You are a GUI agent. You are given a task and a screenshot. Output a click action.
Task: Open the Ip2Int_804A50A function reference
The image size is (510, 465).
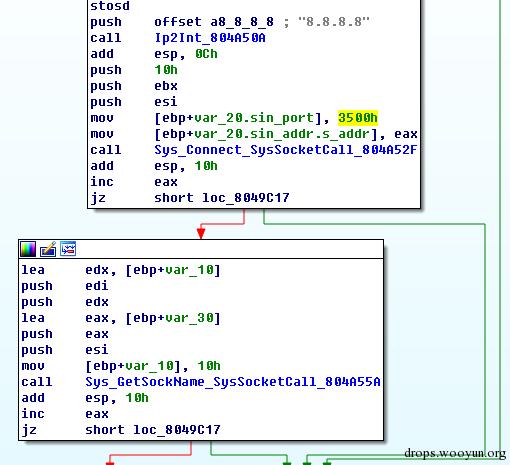[x=210, y=38]
